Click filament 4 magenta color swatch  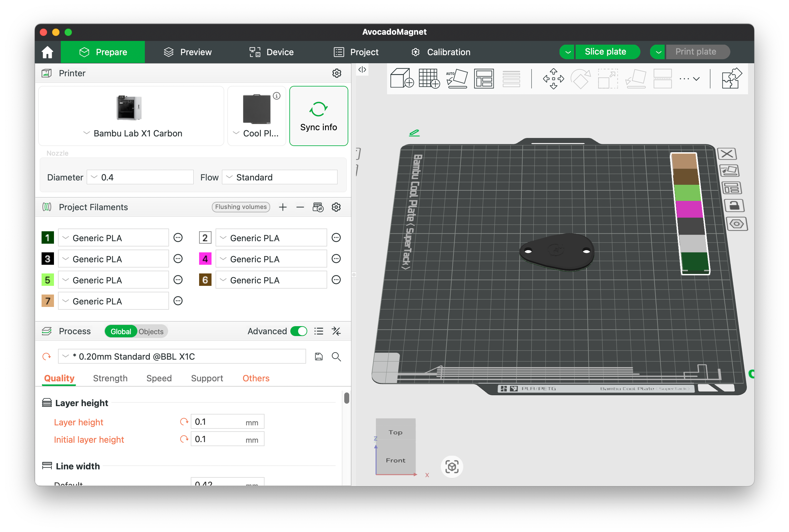click(x=205, y=259)
